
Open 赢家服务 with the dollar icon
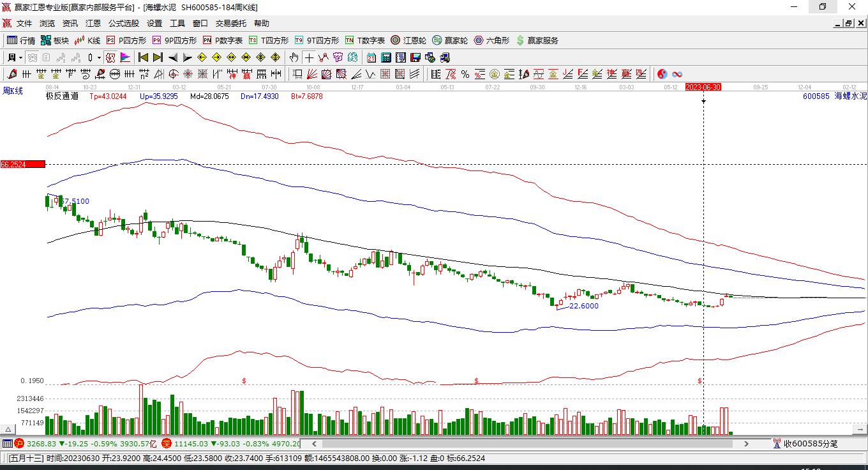pos(537,40)
